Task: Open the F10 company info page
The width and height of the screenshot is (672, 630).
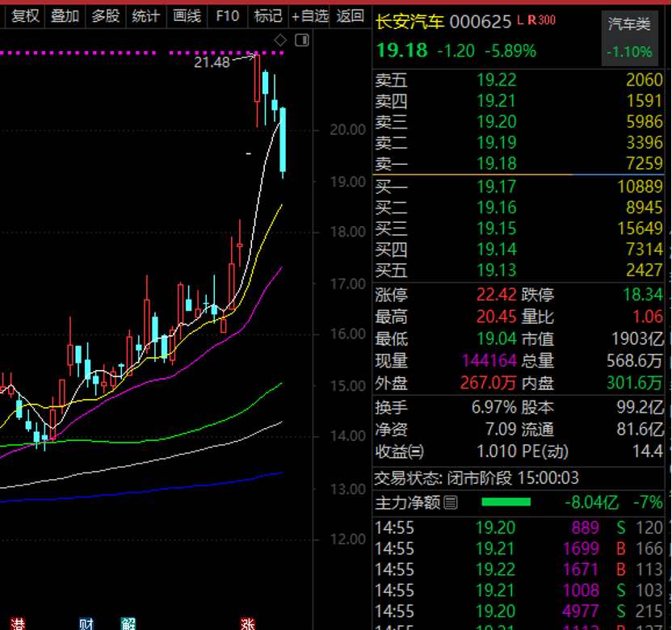Action: tap(227, 16)
